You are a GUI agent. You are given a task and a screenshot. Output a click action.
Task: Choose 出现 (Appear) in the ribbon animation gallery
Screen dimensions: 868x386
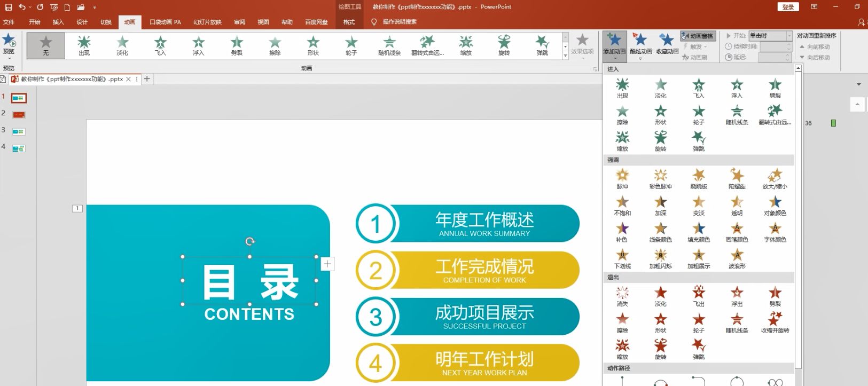pos(84,45)
